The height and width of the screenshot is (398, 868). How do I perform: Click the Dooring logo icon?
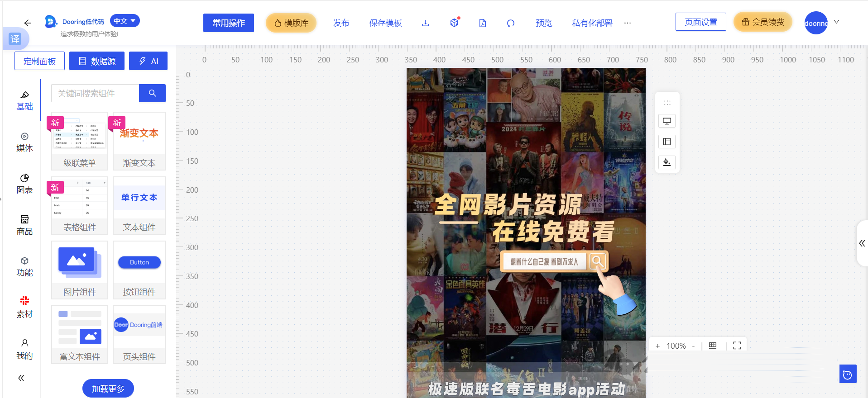[x=51, y=21]
